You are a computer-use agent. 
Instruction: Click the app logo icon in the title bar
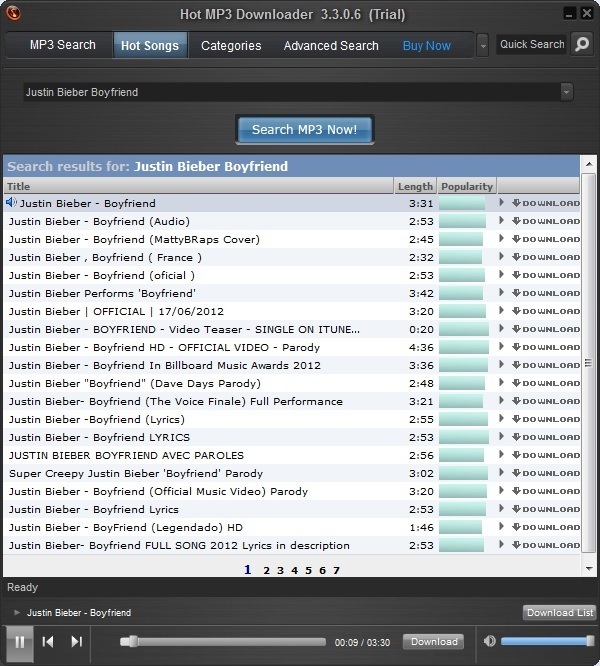click(13, 13)
